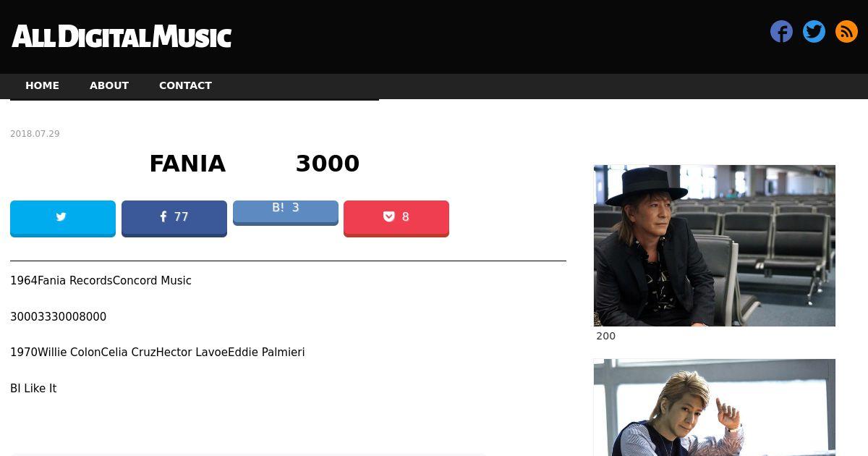This screenshot has width=868, height=456.
Task: Open the Facebook icon in header
Action: [781, 32]
